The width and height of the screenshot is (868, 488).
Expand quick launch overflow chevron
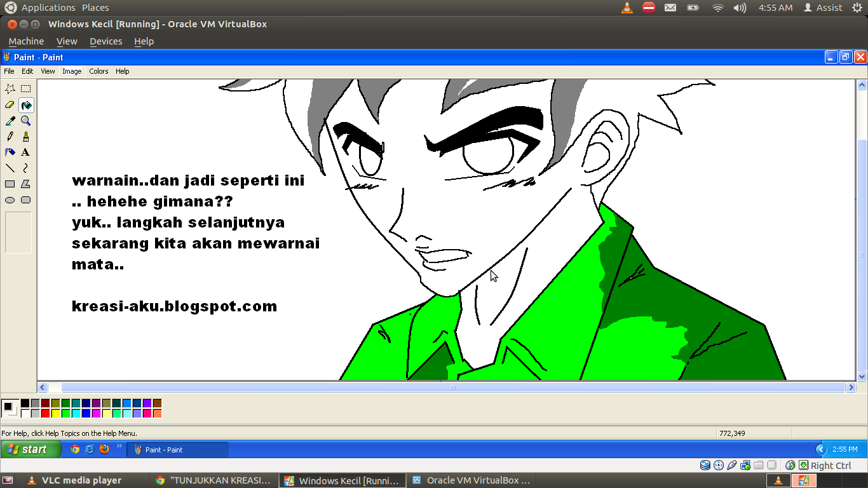(x=119, y=446)
